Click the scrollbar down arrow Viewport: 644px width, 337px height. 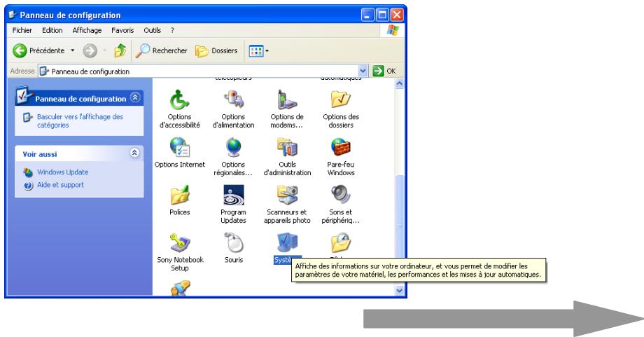coord(400,291)
